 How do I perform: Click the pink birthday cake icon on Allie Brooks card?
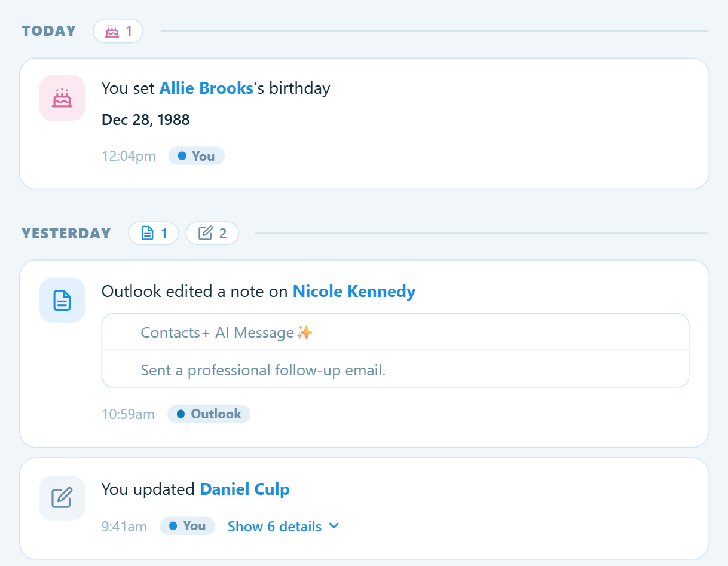pyautogui.click(x=62, y=98)
